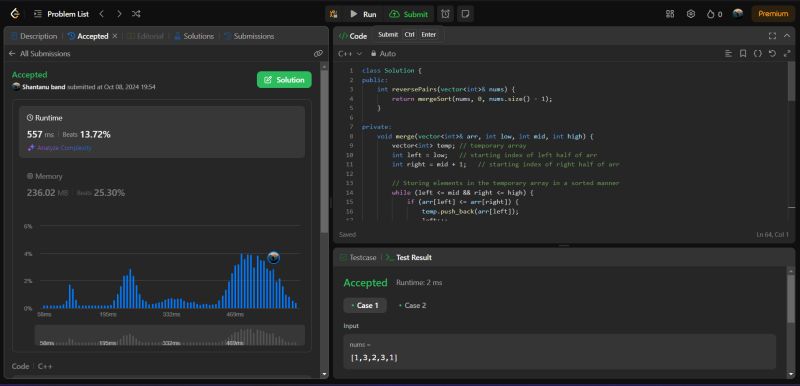Viewport: 800px width, 386px height.
Task: Run the code
Action: [x=363, y=14]
